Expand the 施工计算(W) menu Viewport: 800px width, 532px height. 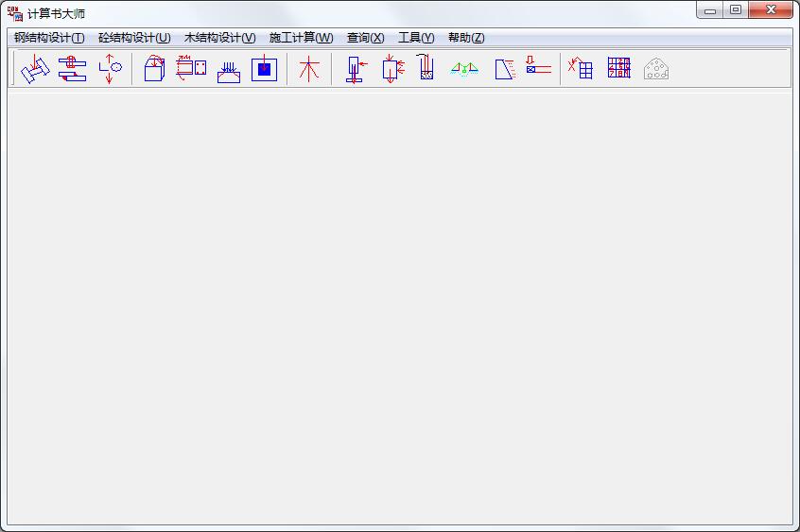coord(301,38)
